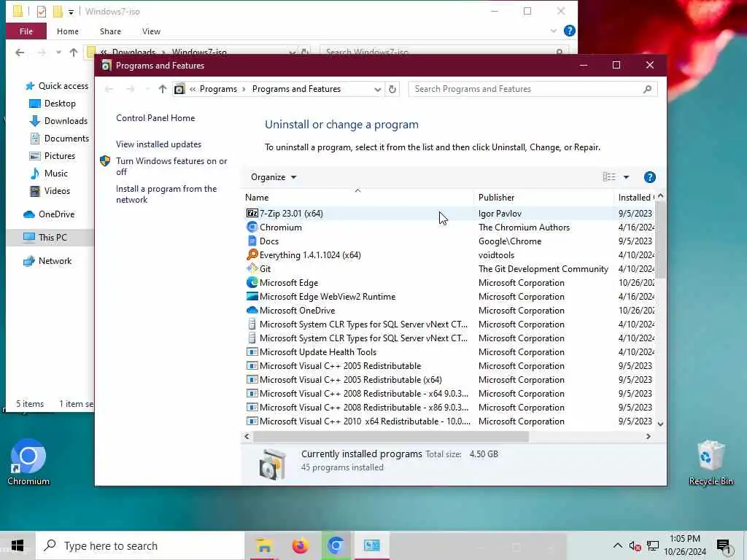The height and width of the screenshot is (560, 747).
Task: Open Control Panel taskbar button
Action: click(372, 545)
